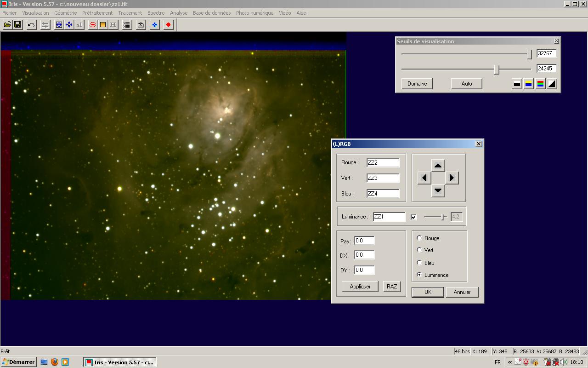The height and width of the screenshot is (368, 588).
Task: Click the camera acquisition toolbar icon
Action: coord(141,25)
